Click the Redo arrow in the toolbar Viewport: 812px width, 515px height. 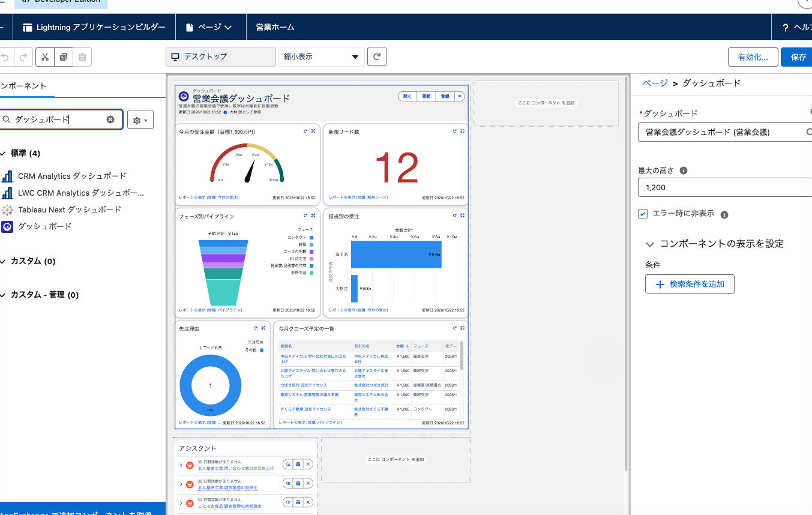(23, 57)
